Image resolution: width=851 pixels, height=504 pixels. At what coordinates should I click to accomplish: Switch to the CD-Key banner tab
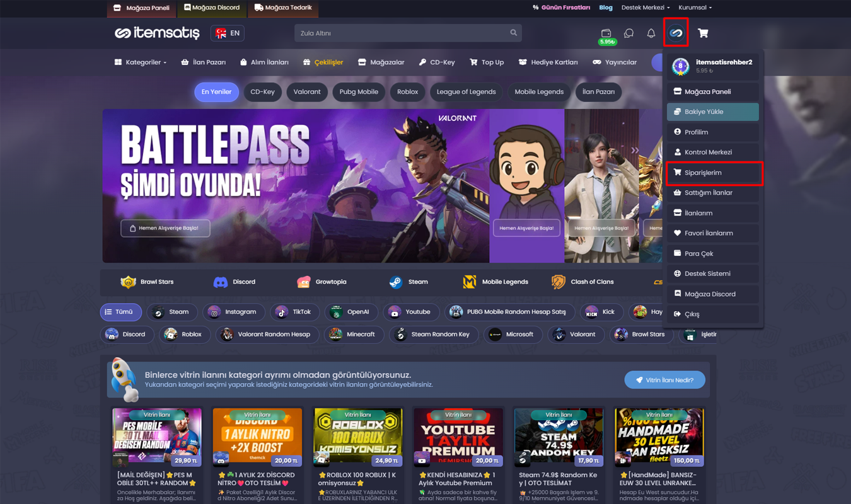262,92
